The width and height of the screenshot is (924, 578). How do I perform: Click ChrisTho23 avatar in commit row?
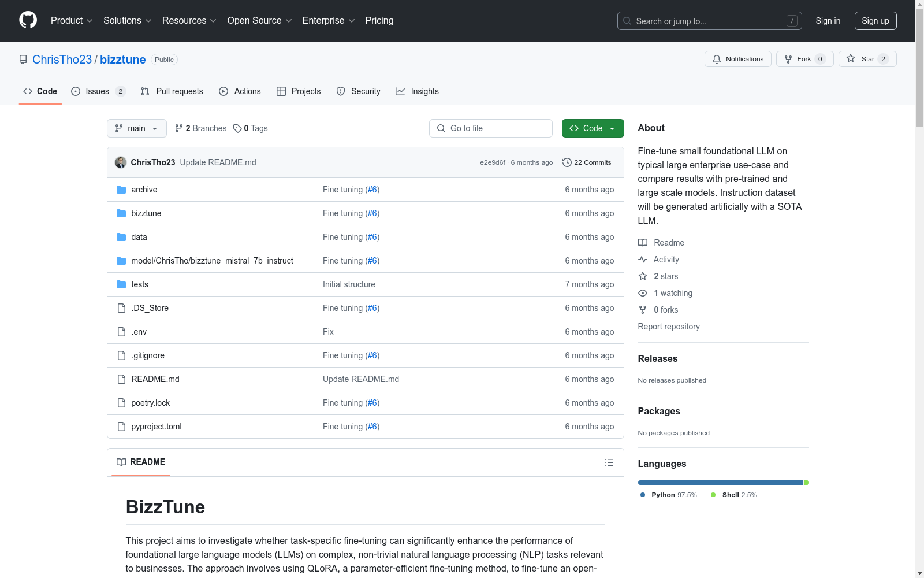(x=121, y=162)
